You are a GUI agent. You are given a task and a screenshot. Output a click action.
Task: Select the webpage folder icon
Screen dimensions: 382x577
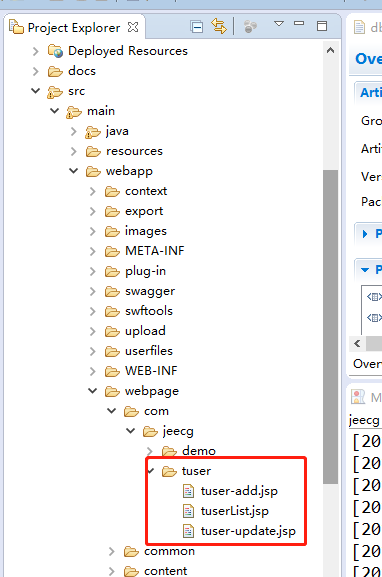pos(112,392)
